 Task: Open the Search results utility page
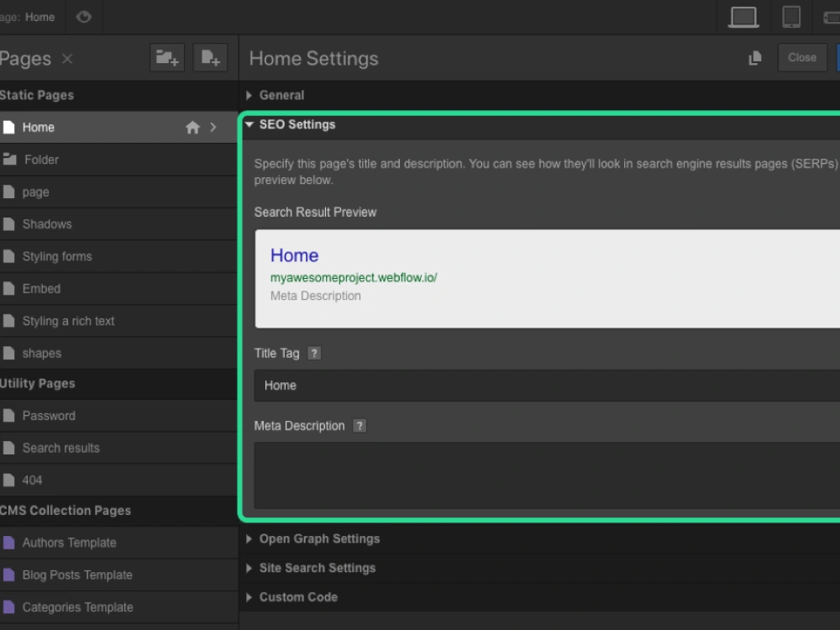tap(118, 448)
